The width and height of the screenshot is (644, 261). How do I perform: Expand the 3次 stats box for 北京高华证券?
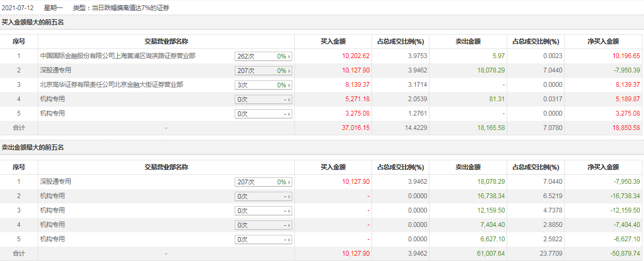point(263,85)
